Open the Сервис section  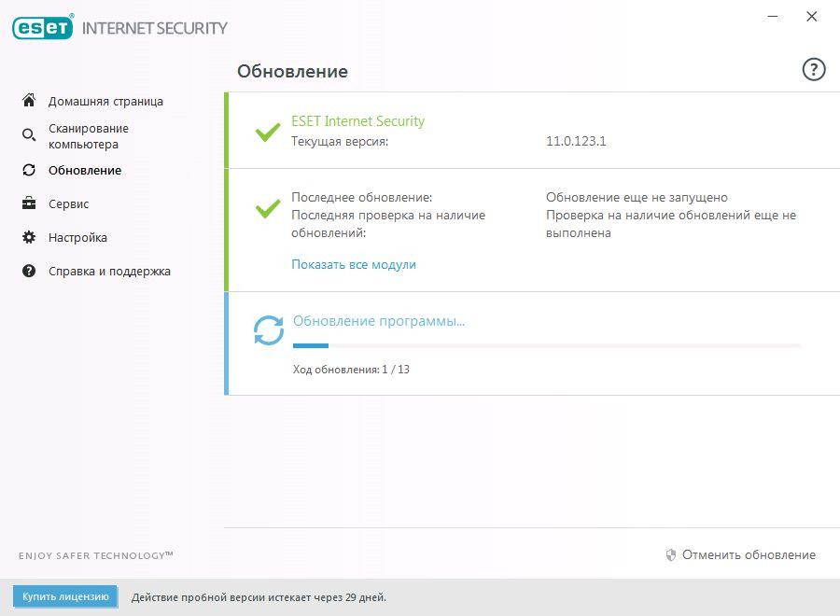point(68,204)
